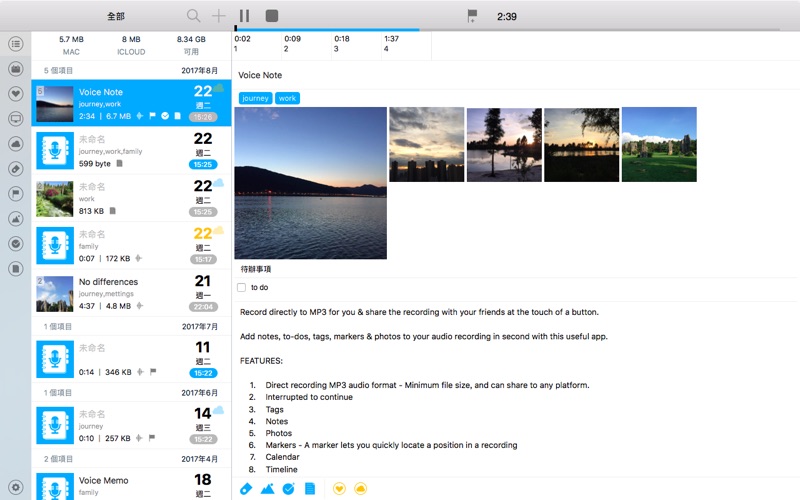Add a marker using the top flag icon
Viewport: 800px width, 500px height.
[x=472, y=16]
